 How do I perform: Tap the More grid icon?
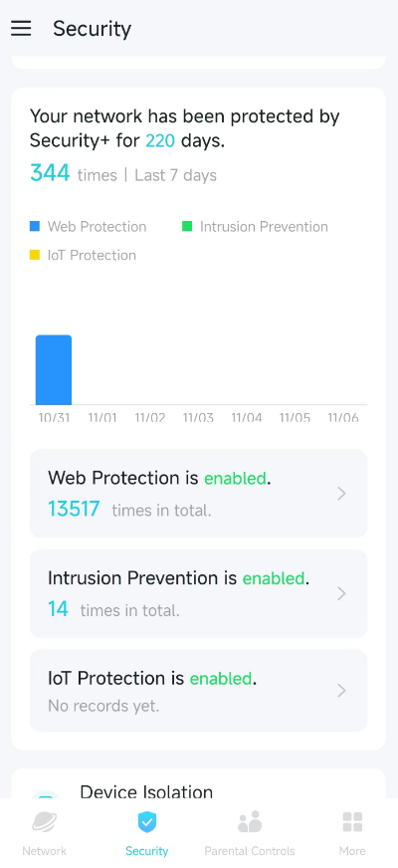tap(352, 822)
